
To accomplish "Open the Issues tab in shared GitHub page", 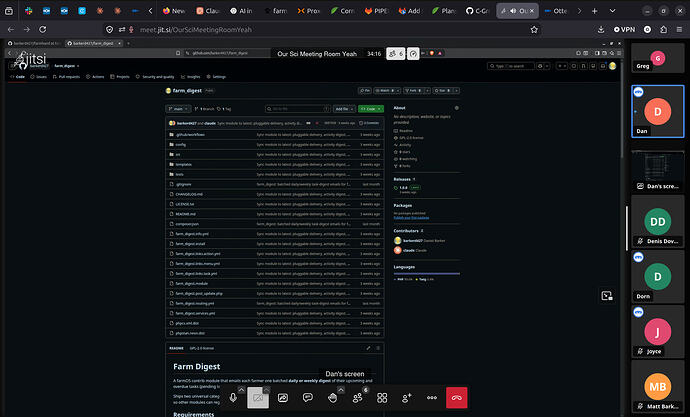I will pos(38,77).
